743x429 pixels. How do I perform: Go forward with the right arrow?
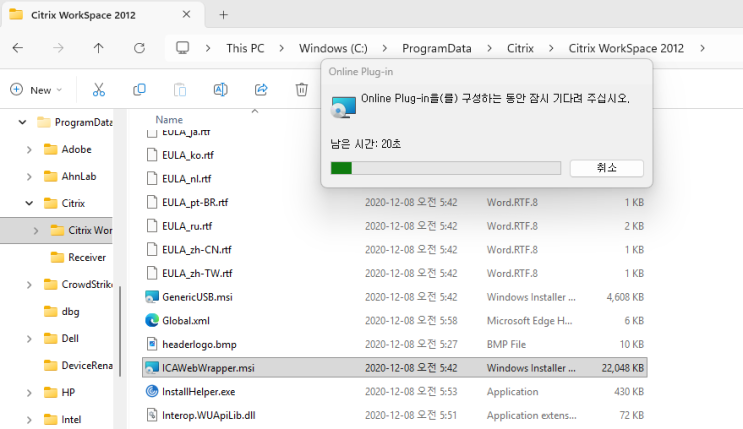(x=58, y=48)
